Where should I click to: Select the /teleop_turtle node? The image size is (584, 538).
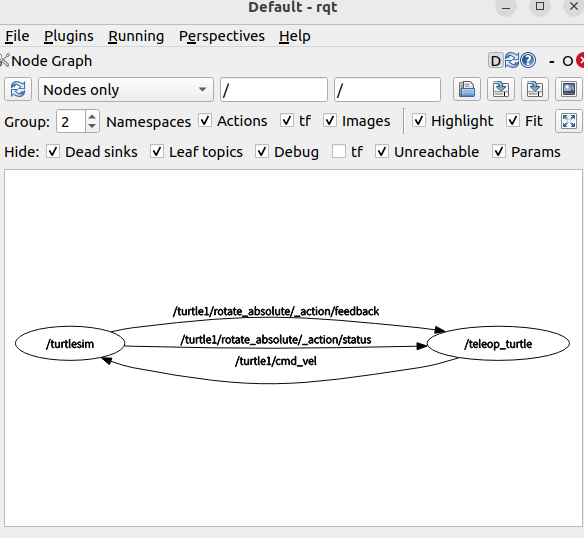[x=498, y=344]
